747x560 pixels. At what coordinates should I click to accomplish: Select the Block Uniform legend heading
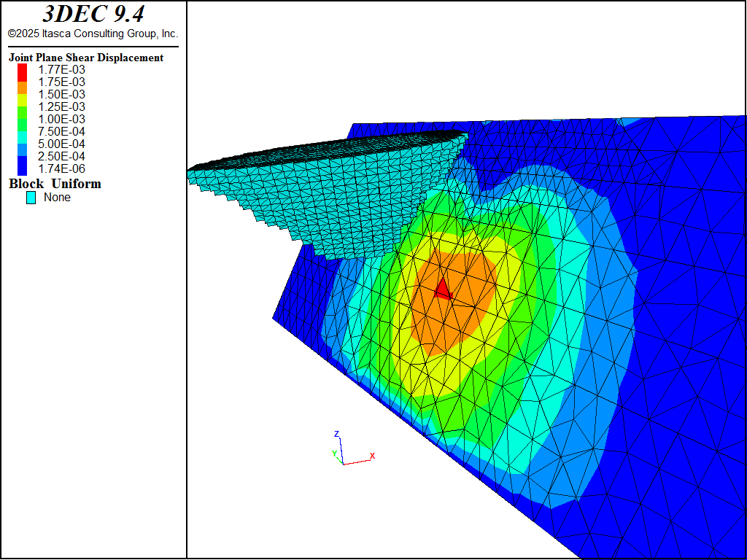tap(55, 184)
